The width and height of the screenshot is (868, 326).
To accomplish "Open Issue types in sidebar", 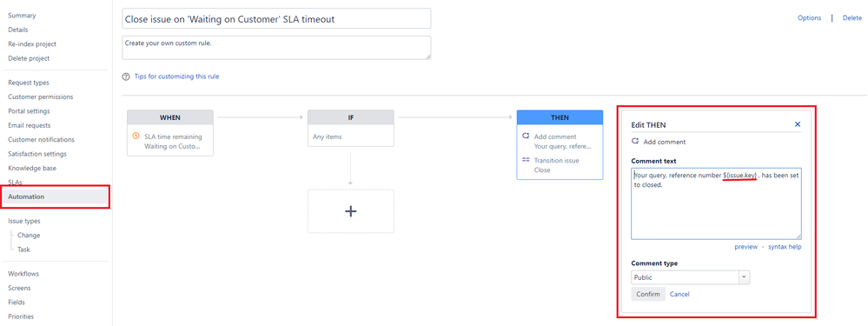I will pyautogui.click(x=24, y=221).
